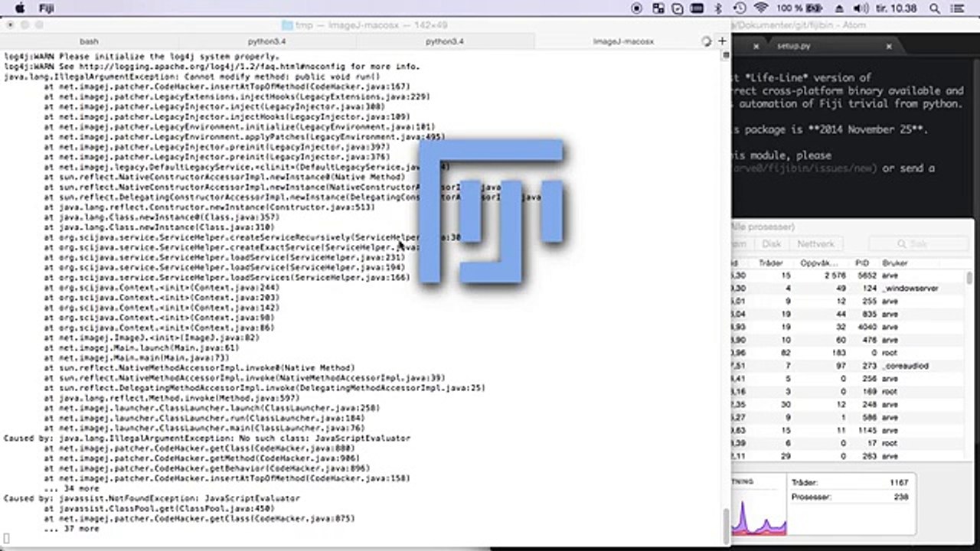Viewport: 980px width, 551px height.
Task: Click the '... 37 more' terminal line
Action: click(x=71, y=528)
